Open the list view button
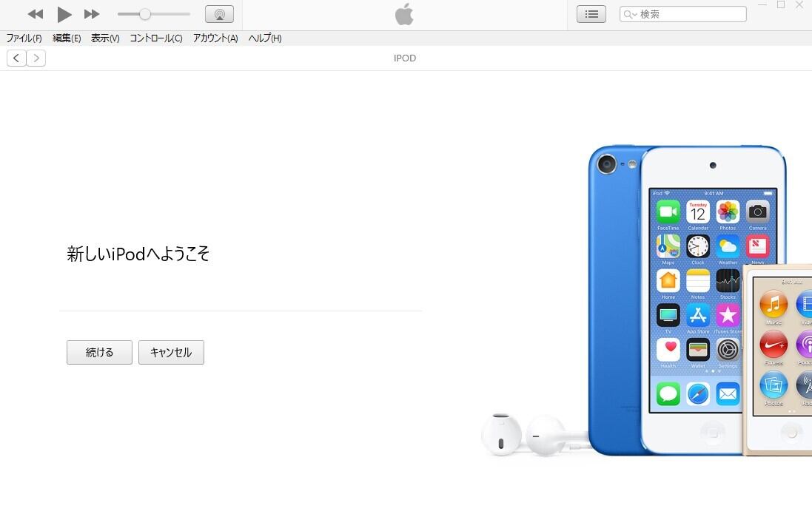Image resolution: width=812 pixels, height=531 pixels. (591, 14)
